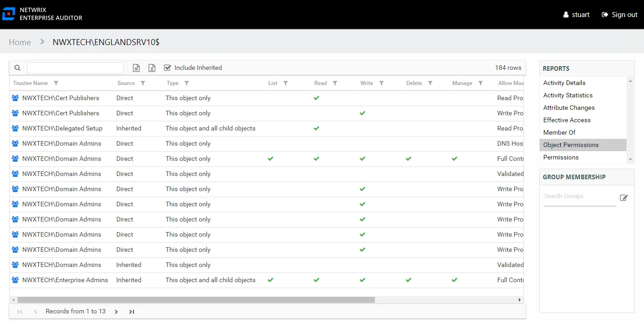
Task: Click the search magnifier icon
Action: 17,68
